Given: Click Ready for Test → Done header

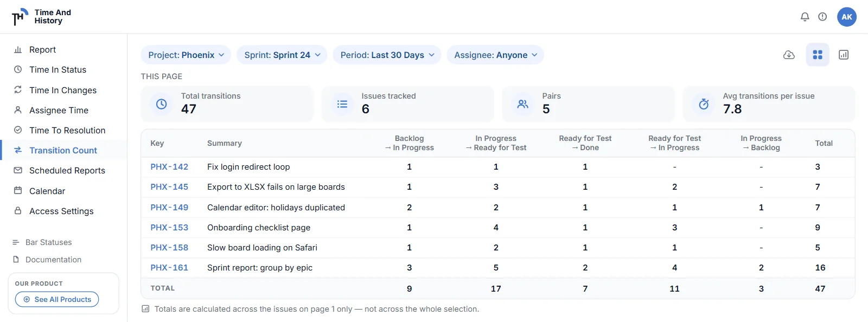Looking at the screenshot, I should (x=585, y=143).
